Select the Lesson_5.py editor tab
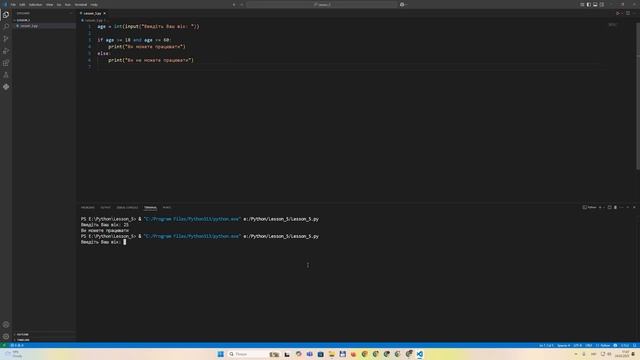 click(92, 13)
